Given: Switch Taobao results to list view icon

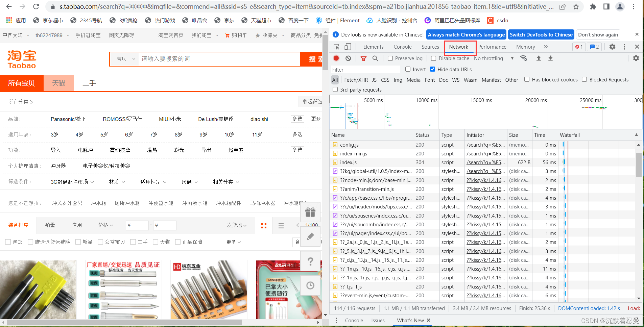Looking at the screenshot, I should (x=281, y=226).
